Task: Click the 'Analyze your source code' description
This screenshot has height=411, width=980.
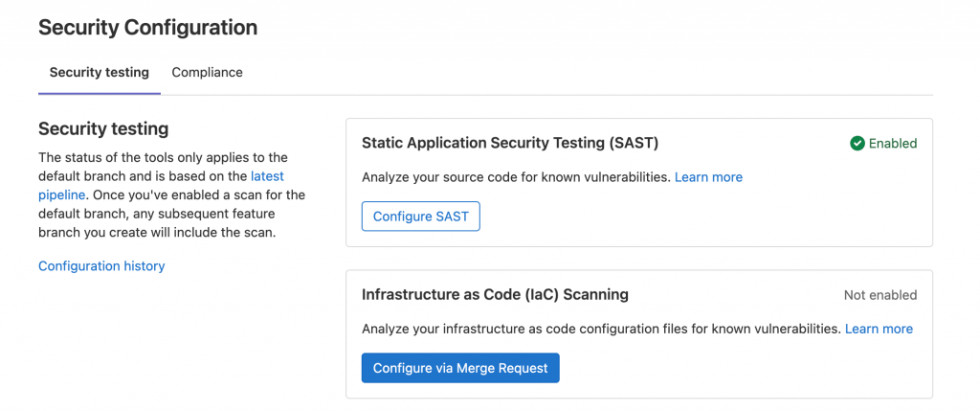Action: tap(516, 177)
